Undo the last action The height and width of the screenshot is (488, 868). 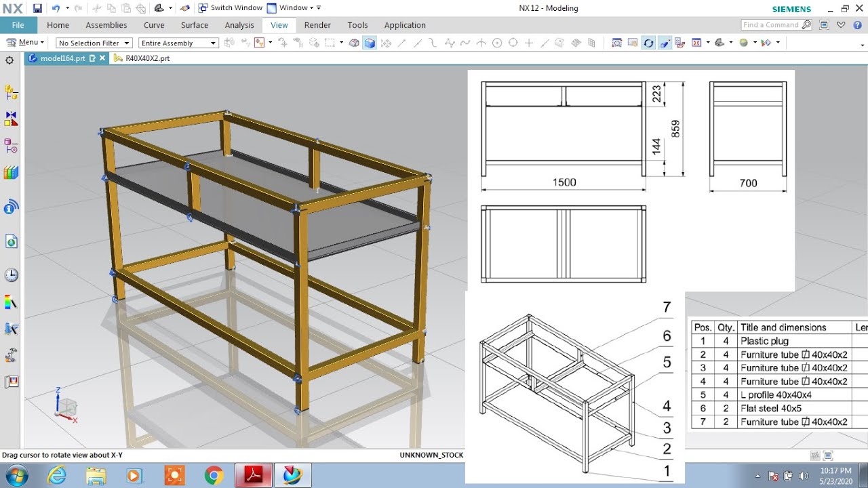click(x=56, y=8)
